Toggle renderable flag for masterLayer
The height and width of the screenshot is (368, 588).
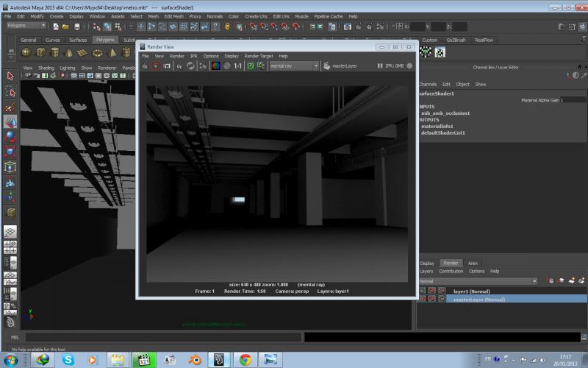[x=423, y=300]
